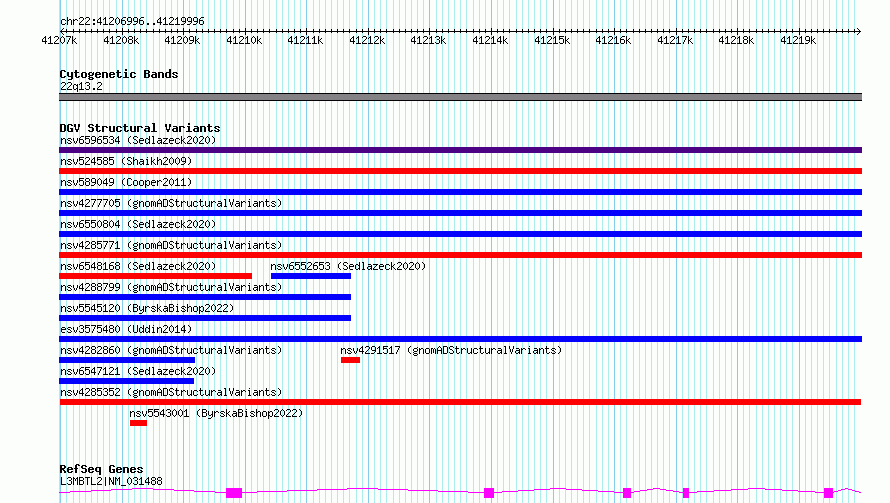The image size is (890, 503).
Task: Click the red nsv524585 variant bar
Action: [x=460, y=171]
